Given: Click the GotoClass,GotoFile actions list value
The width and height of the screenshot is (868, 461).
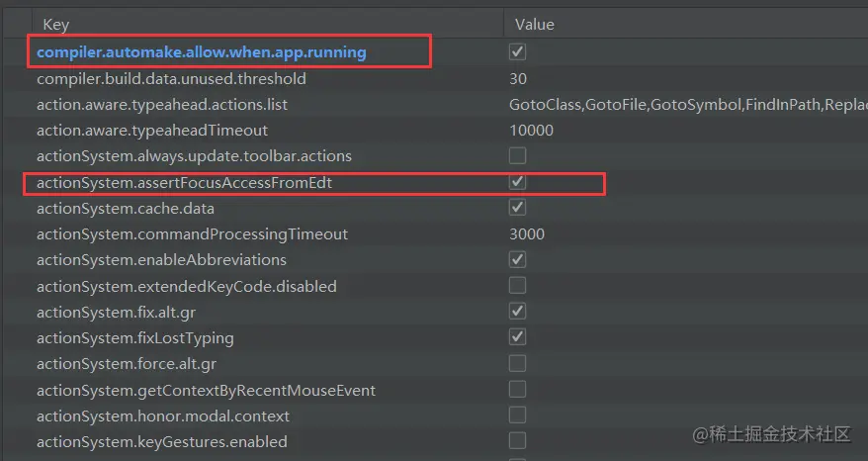Looking at the screenshot, I should click(x=688, y=104).
